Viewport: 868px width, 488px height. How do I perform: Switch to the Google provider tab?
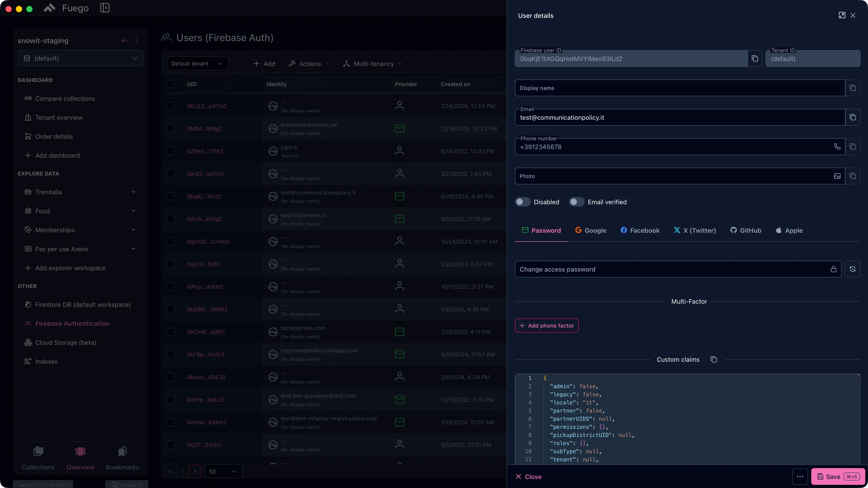(x=591, y=230)
